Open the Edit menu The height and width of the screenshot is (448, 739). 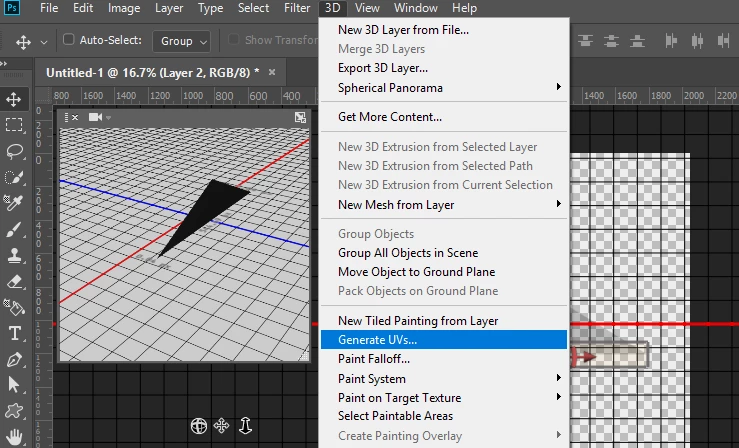coord(83,8)
